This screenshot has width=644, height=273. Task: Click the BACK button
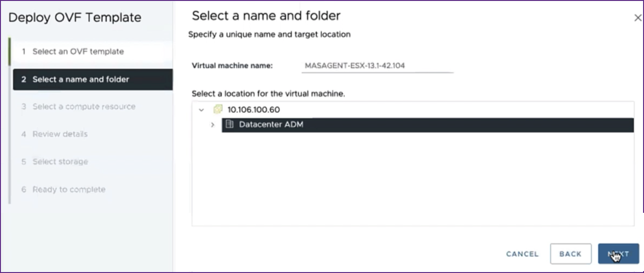point(571,254)
